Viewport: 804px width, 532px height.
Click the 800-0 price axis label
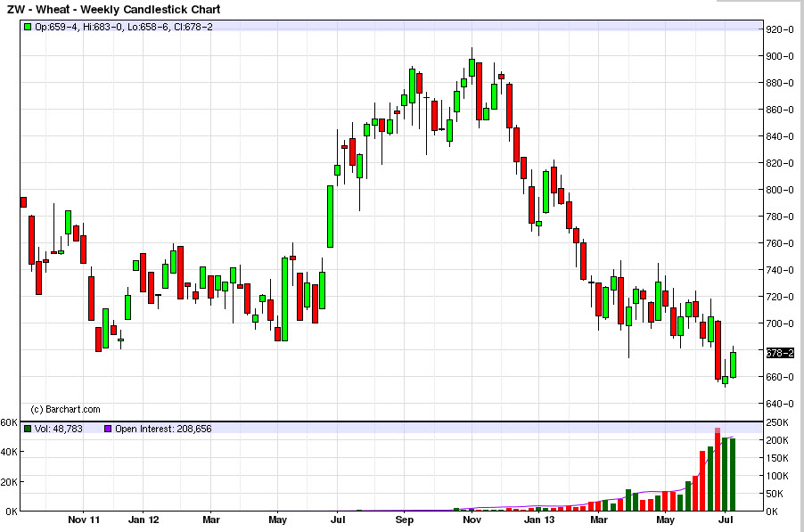point(780,190)
